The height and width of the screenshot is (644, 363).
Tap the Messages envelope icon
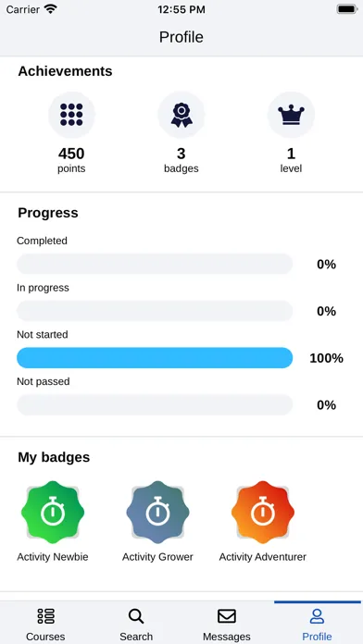(227, 616)
